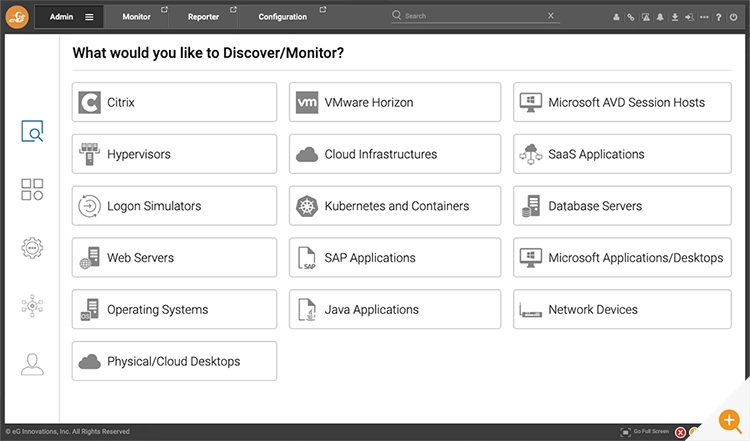
Task: Select the Web Servers tile
Action: [x=175, y=257]
